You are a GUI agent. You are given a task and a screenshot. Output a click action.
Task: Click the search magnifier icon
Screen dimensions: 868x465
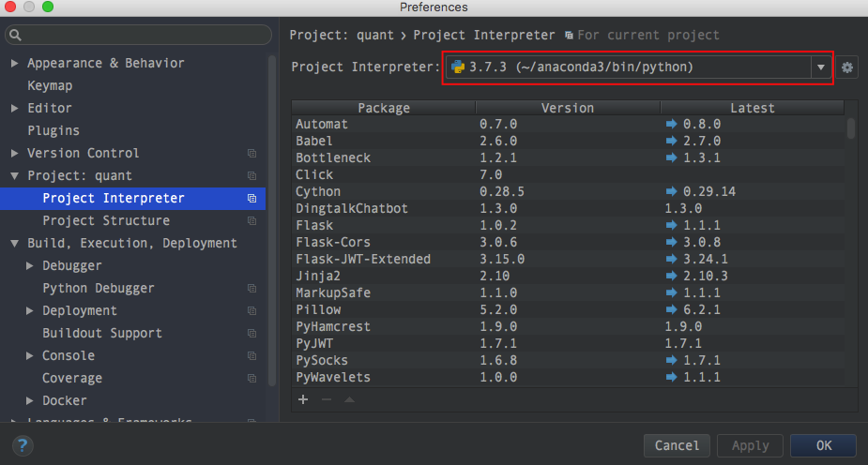pyautogui.click(x=16, y=35)
